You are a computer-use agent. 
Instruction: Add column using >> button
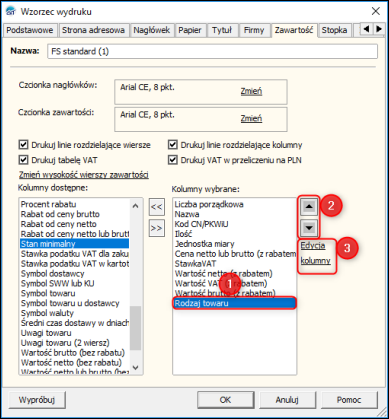(157, 228)
